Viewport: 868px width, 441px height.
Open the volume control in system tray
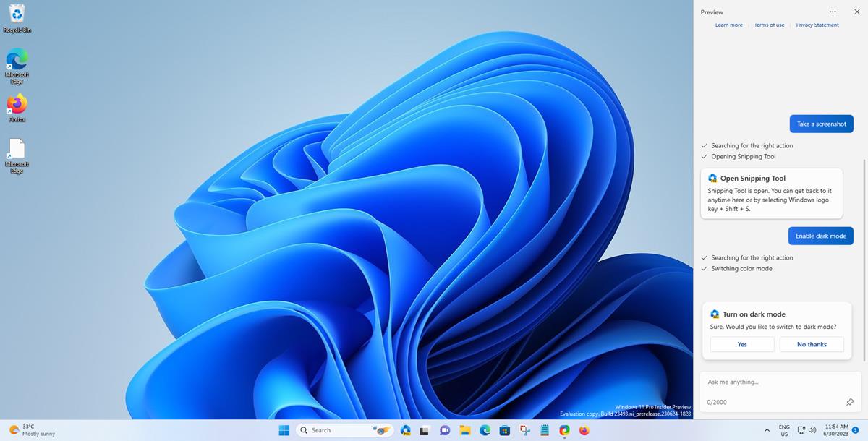pyautogui.click(x=812, y=430)
